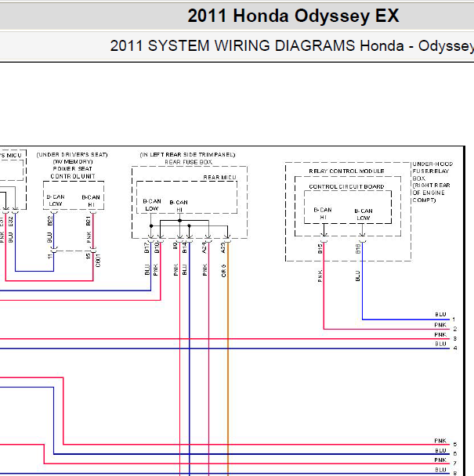Click connector pin label B21

tap(89, 221)
